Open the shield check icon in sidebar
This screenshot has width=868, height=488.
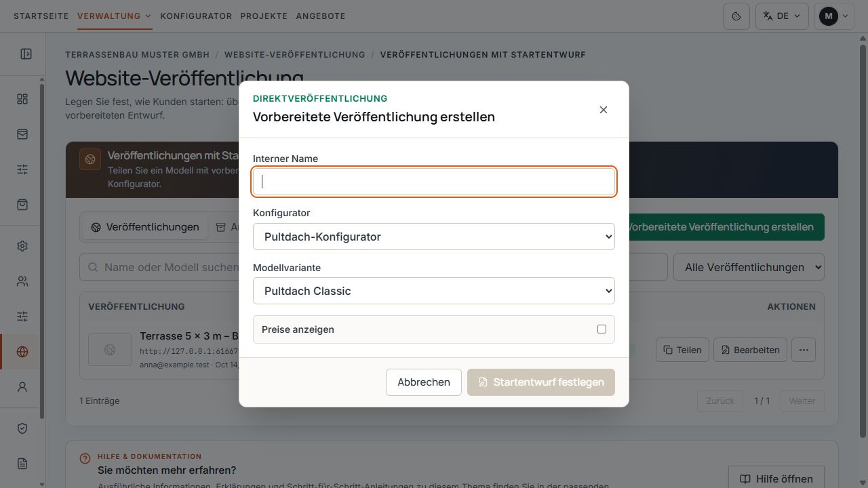coord(22,428)
